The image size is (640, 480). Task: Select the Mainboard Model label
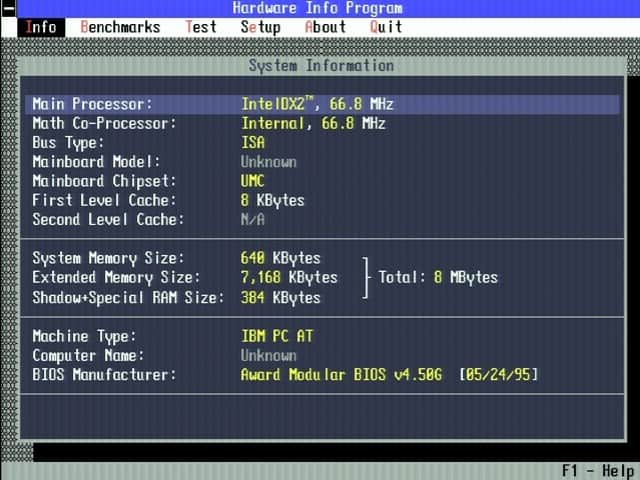96,162
